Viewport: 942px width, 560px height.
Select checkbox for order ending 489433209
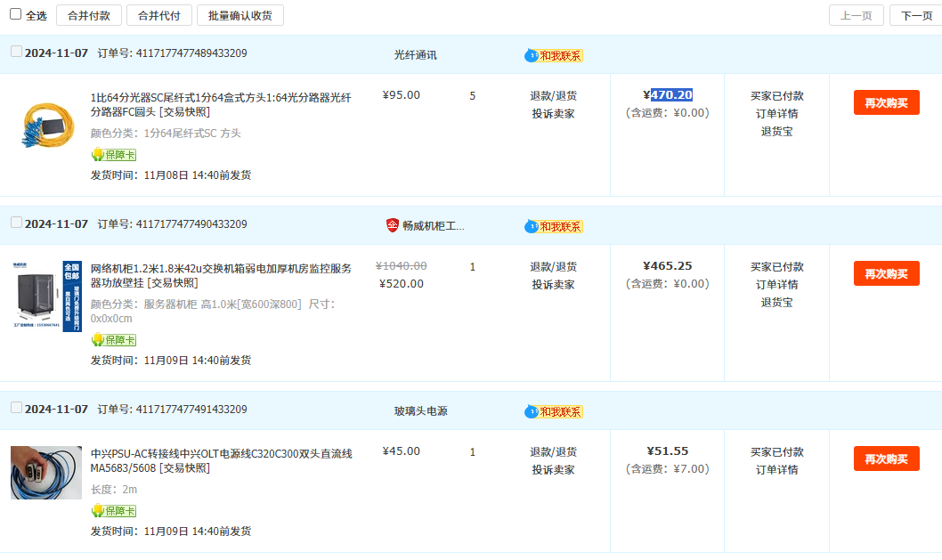point(16,52)
